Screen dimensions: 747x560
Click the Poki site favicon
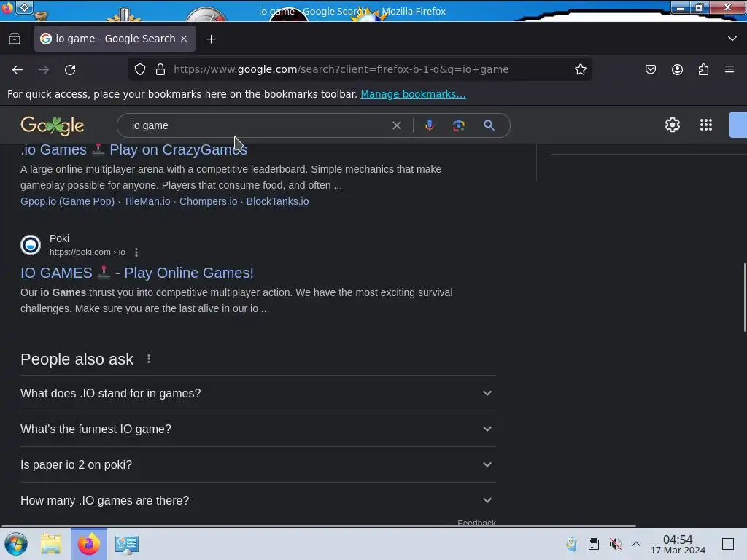[x=31, y=245]
